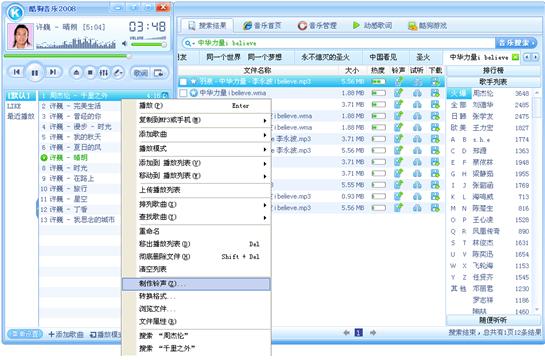Screen dimensions: 545x360
Task: Click the download icon of the highlighted first result
Action: pyautogui.click(x=435, y=82)
